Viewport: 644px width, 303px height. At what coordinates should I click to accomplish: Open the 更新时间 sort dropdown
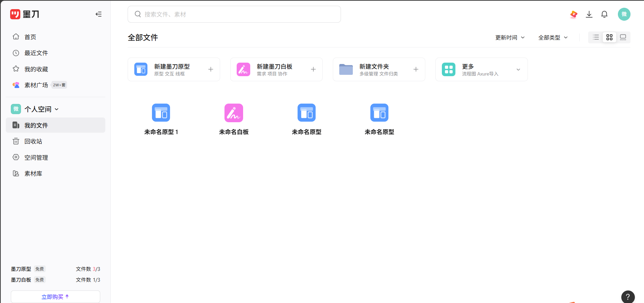[510, 38]
